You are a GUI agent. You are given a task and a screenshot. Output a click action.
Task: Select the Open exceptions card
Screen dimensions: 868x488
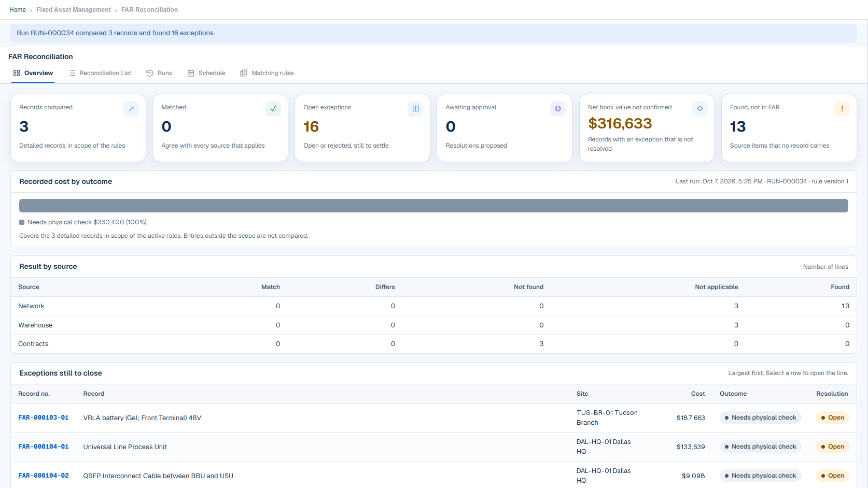pos(362,128)
